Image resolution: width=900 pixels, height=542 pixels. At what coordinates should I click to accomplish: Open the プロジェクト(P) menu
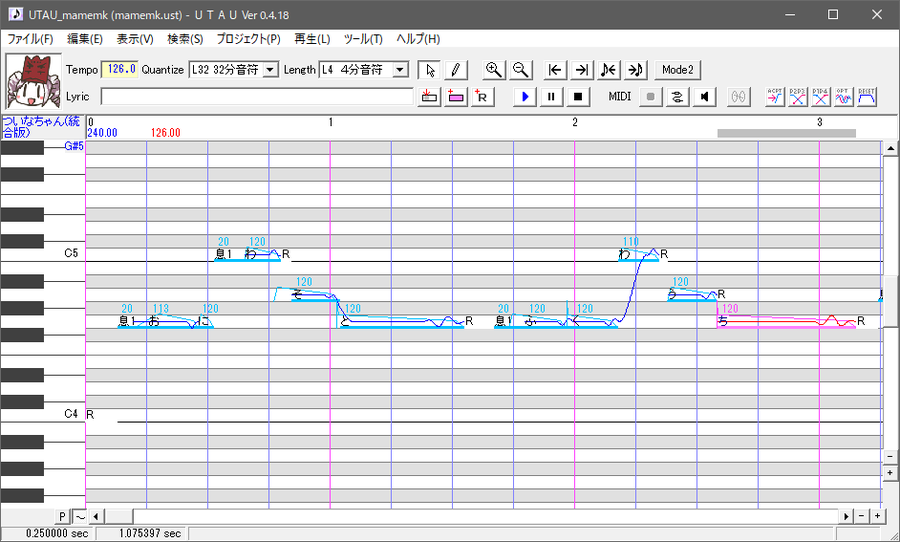(248, 39)
